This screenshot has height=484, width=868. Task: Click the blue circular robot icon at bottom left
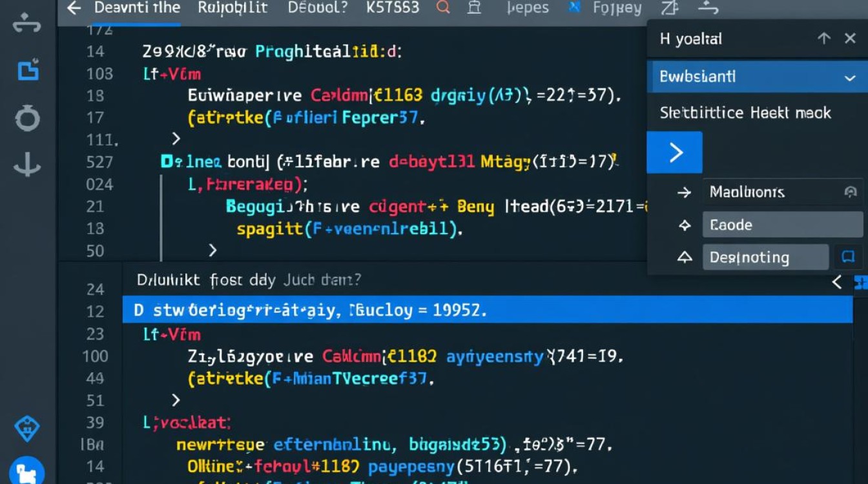26,470
